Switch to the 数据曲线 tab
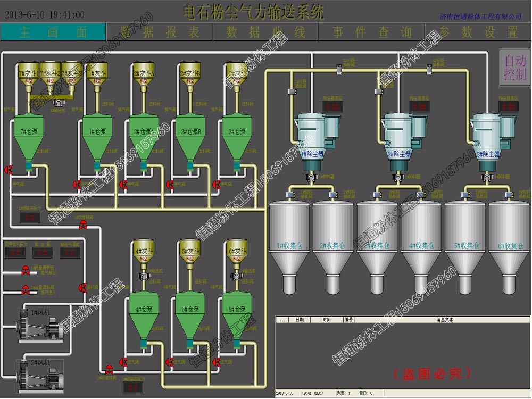The image size is (532, 399). pos(265,32)
